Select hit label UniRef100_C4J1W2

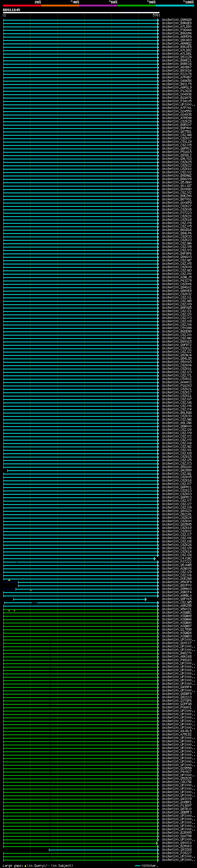177,559
